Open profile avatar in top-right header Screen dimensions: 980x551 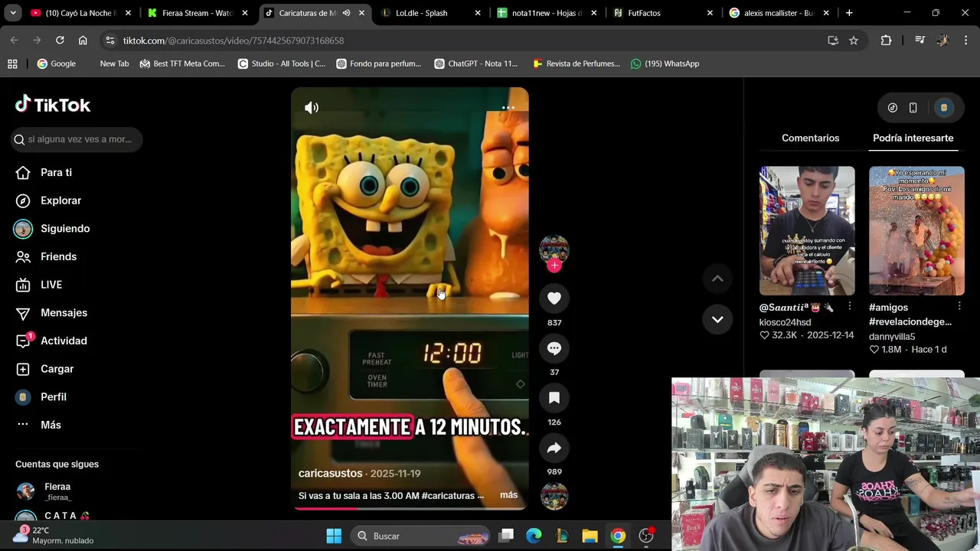tap(944, 108)
